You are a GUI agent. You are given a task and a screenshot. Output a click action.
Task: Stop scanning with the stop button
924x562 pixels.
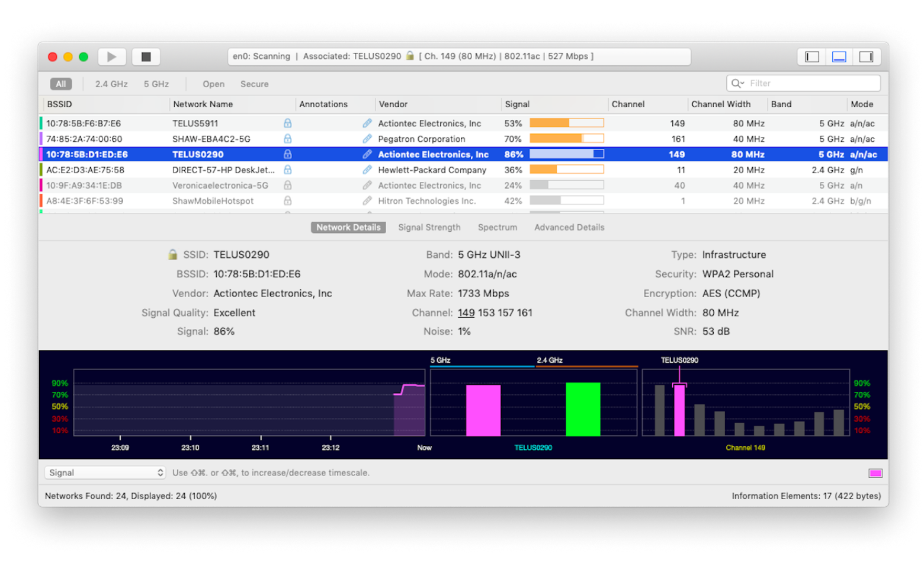coord(146,57)
